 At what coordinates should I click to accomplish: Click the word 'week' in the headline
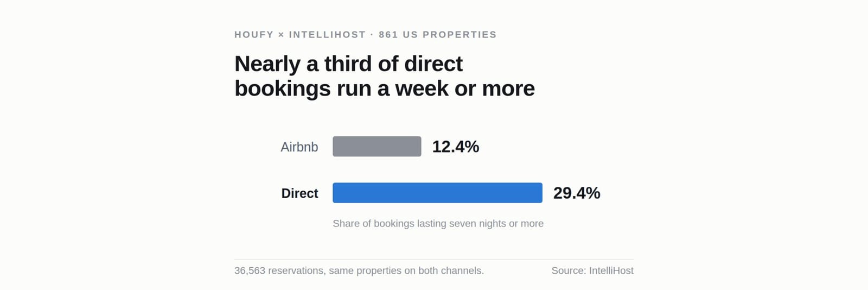422,89
